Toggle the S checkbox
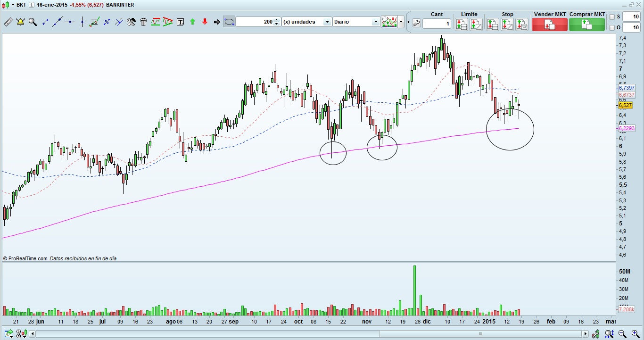The height and width of the screenshot is (340, 644). (x=612, y=17)
